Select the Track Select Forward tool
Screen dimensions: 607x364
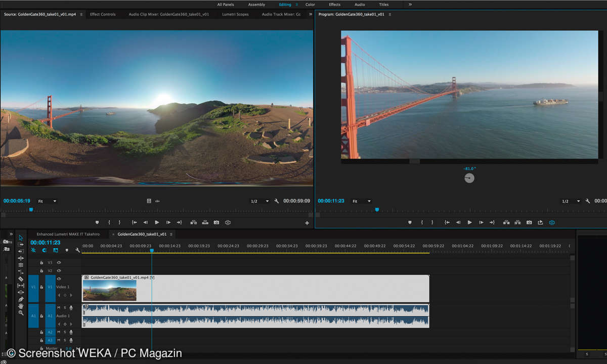(21, 244)
